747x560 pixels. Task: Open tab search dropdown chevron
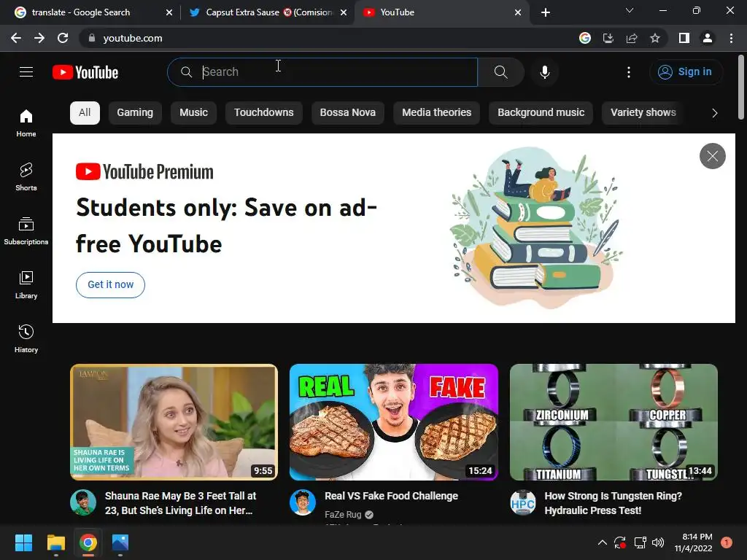(630, 10)
